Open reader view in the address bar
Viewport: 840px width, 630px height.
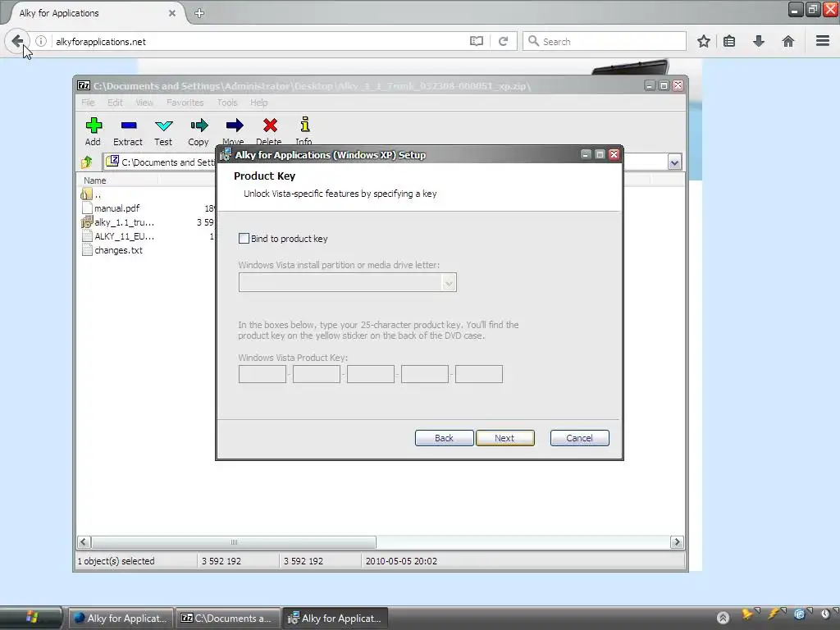pos(477,41)
